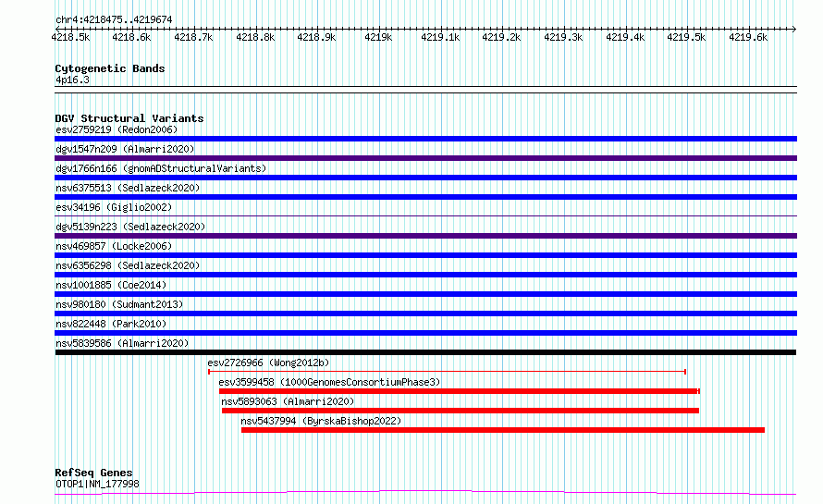823x504 pixels.
Task: Click the 4219.2k ruler tick label
Action: tap(502, 37)
